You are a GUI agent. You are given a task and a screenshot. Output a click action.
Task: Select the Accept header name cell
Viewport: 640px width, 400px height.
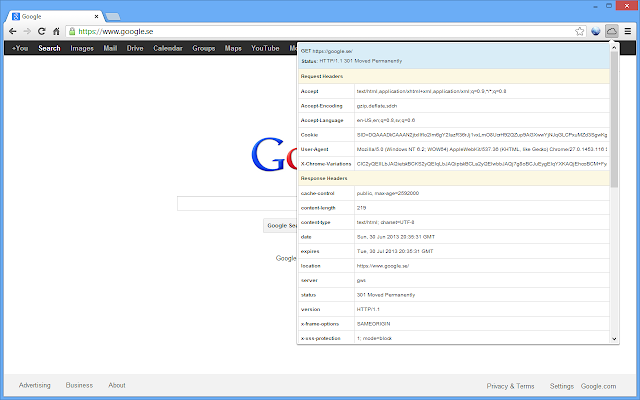(326, 91)
